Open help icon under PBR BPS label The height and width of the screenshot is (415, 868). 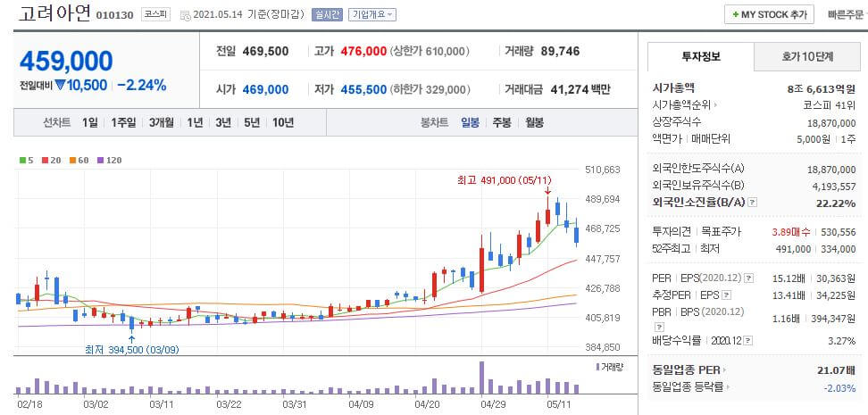coord(658,327)
